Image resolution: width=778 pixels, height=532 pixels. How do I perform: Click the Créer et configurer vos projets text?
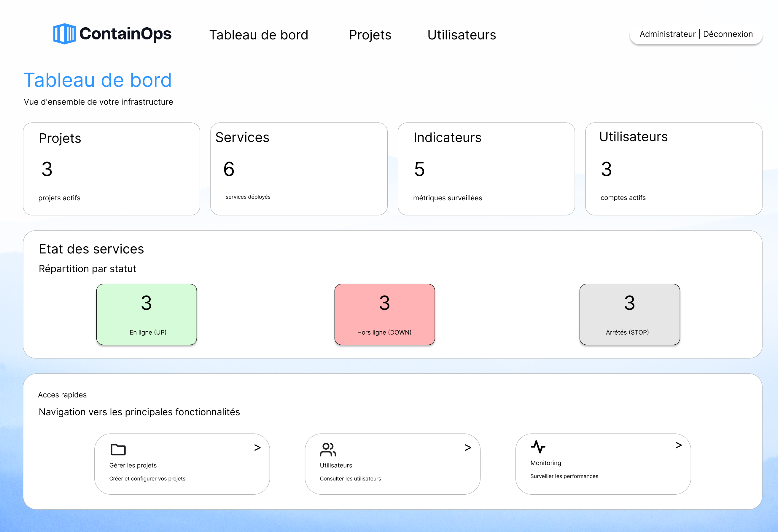[147, 478]
